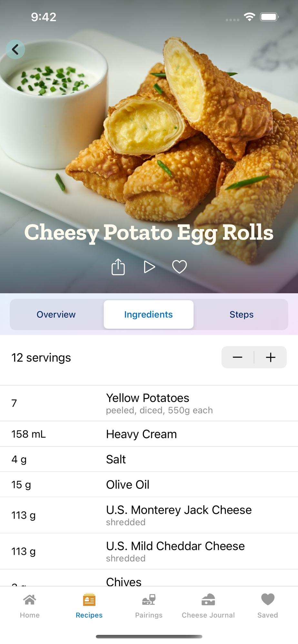The image size is (298, 644).
Task: Switch to the Overview tab
Action: tap(56, 314)
